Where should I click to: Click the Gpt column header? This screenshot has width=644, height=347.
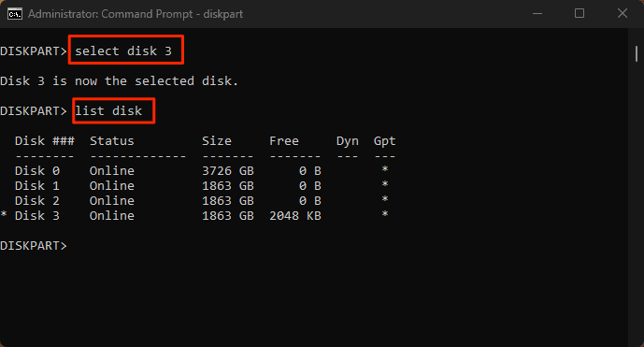coord(385,141)
